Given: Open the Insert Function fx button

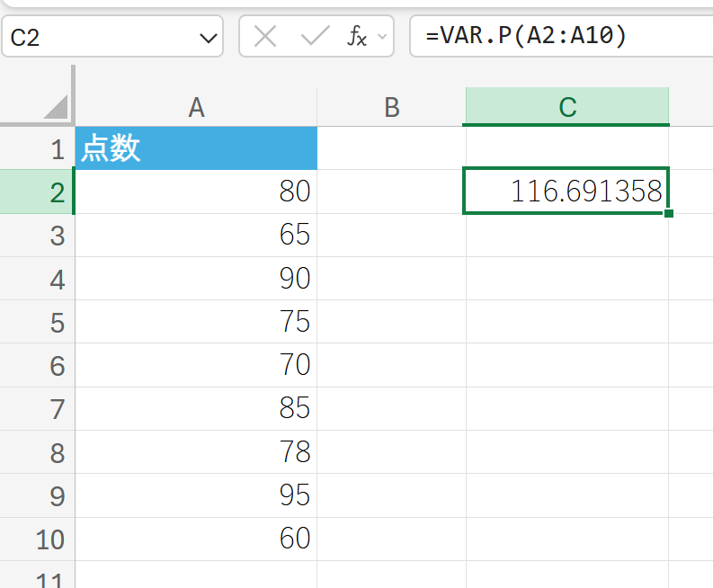Looking at the screenshot, I should point(357,37).
